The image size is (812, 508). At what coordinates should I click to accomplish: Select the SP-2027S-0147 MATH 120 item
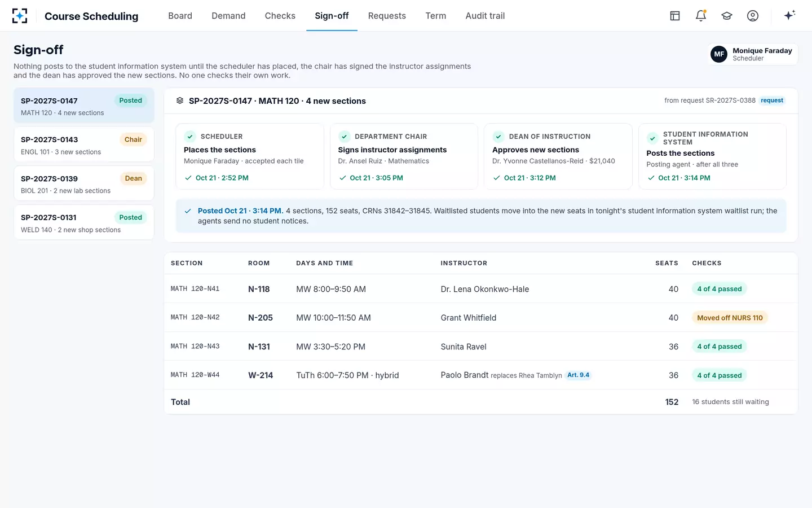[84, 106]
